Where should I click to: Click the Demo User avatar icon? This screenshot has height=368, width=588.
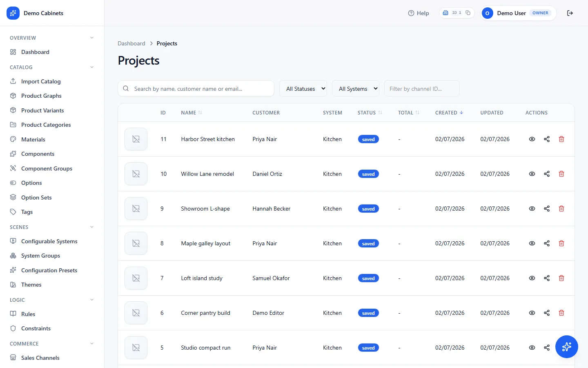tap(487, 13)
